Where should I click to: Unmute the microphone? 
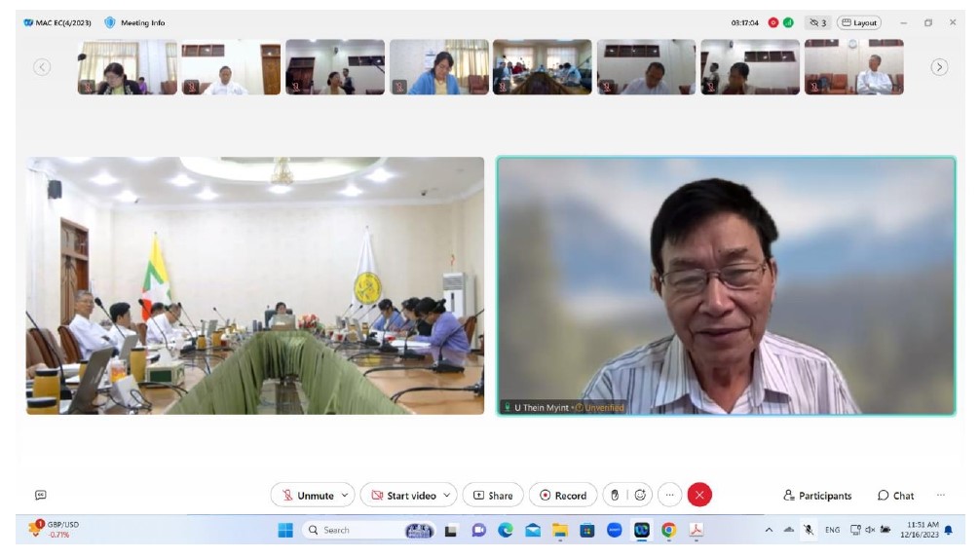307,495
